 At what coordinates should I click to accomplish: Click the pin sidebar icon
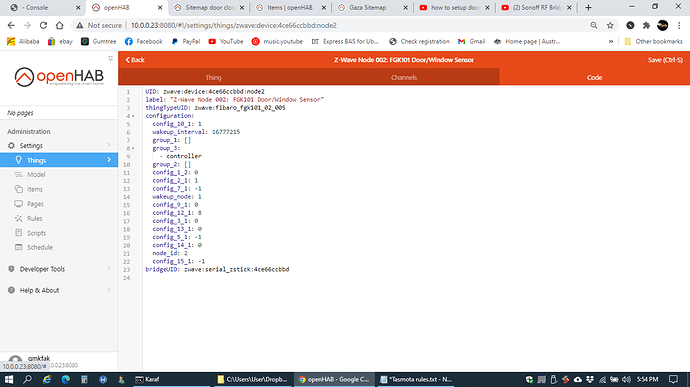click(110, 59)
